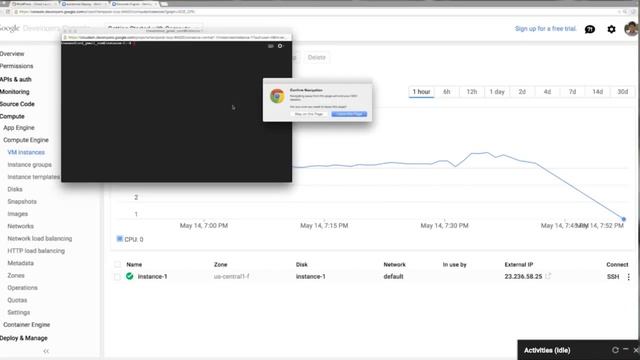This screenshot has height=360, width=640.
Task: Open Images in sidebar
Action: click(18, 214)
